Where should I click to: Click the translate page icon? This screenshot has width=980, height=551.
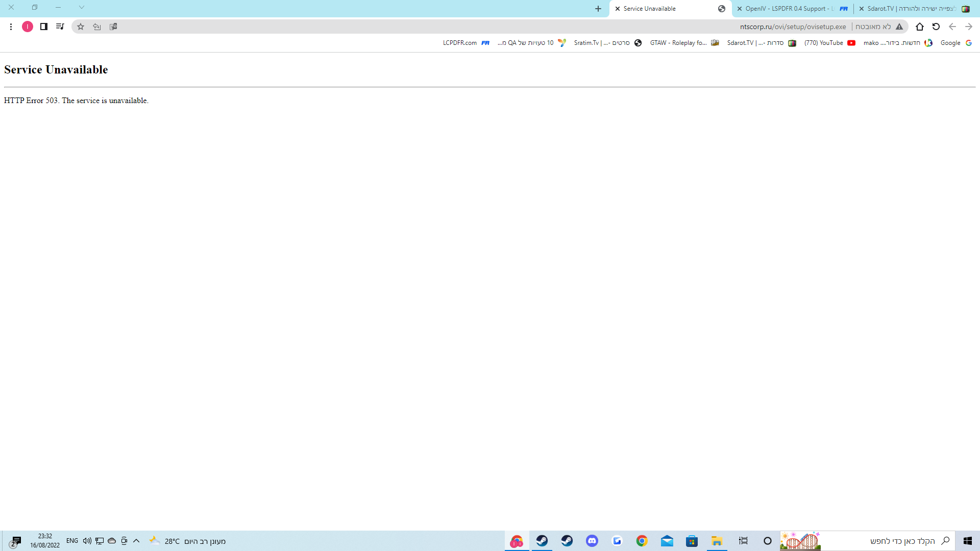pyautogui.click(x=113, y=27)
